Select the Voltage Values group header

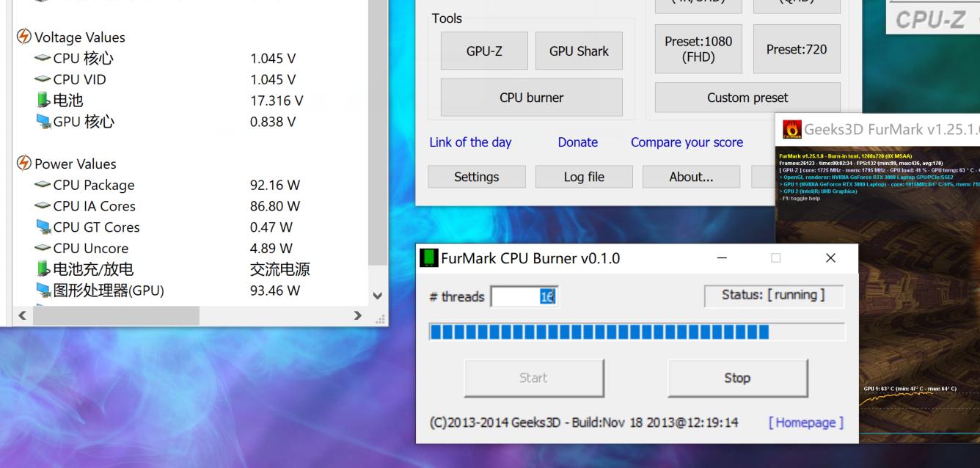click(x=80, y=37)
